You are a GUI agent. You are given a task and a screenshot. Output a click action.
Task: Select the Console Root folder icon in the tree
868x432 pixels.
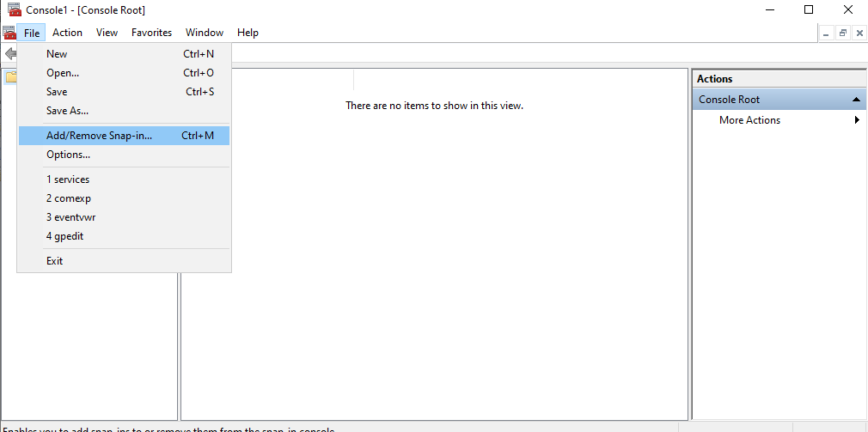coord(11,77)
